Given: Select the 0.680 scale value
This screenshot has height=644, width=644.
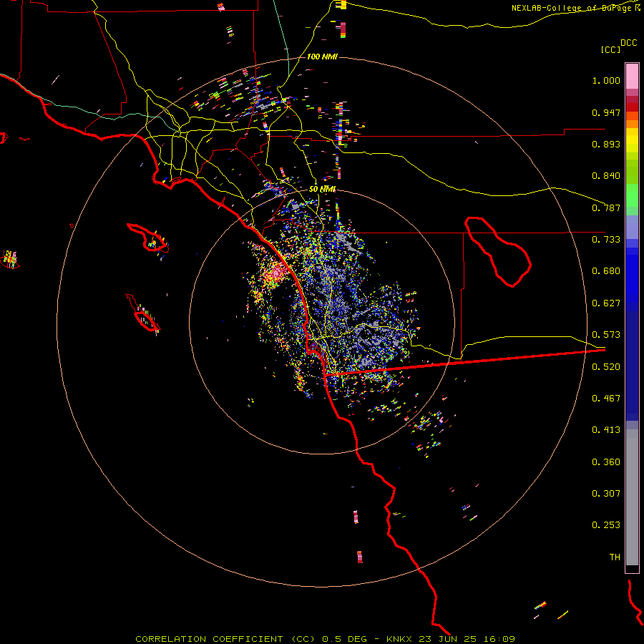Looking at the screenshot, I should pos(606,271).
